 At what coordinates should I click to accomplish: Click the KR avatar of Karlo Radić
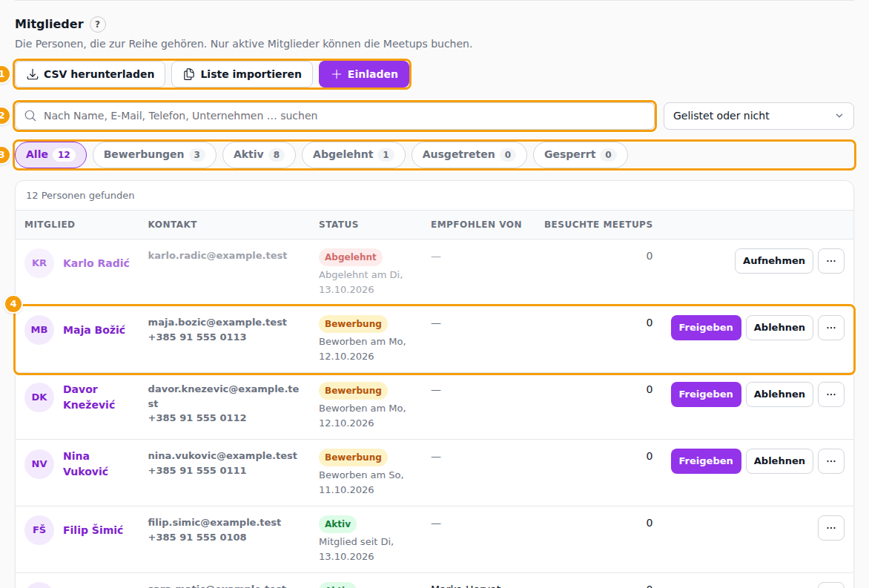(x=39, y=262)
